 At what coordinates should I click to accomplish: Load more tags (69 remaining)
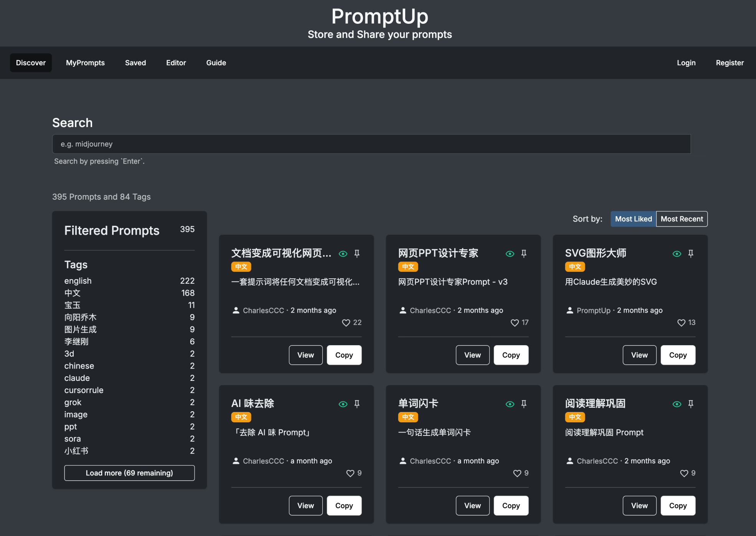point(129,473)
